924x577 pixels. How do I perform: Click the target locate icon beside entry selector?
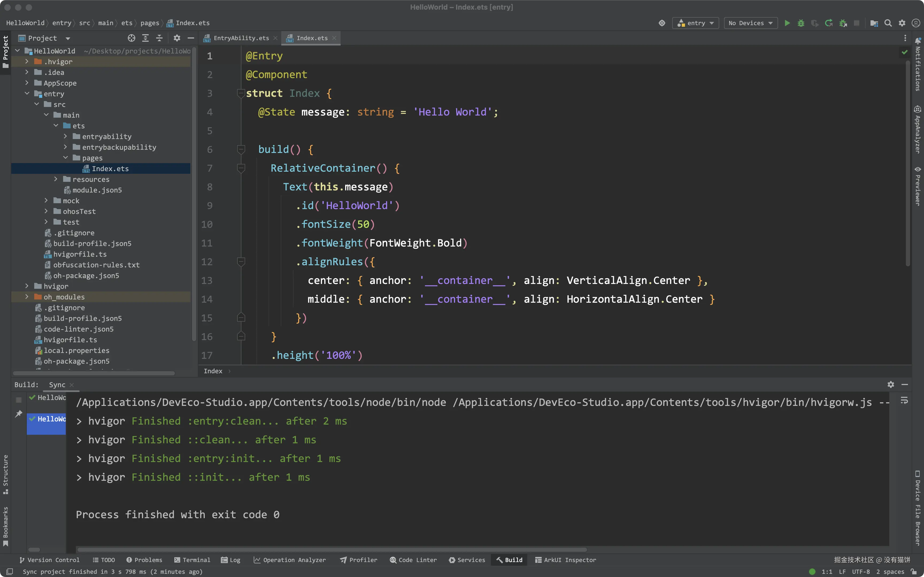point(662,23)
